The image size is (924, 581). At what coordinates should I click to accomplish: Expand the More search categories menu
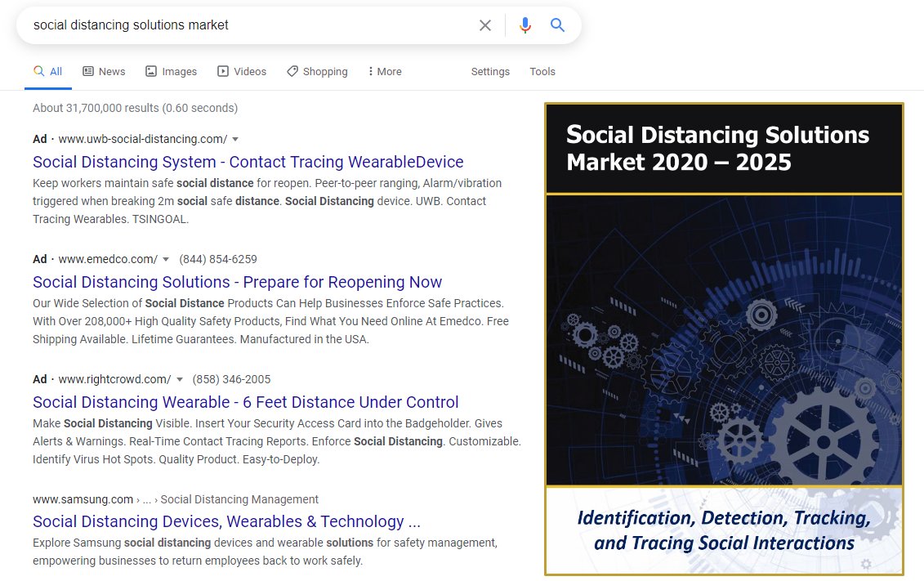pyautogui.click(x=385, y=71)
